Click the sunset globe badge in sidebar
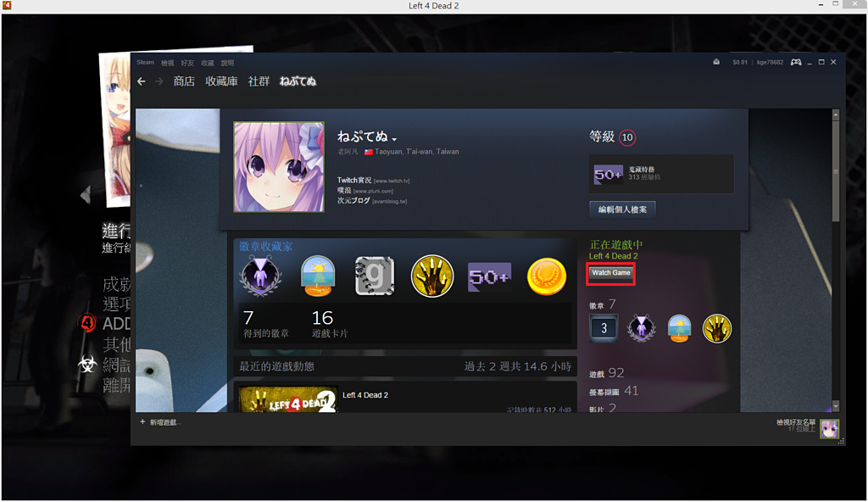868x502 pixels. coord(679,328)
